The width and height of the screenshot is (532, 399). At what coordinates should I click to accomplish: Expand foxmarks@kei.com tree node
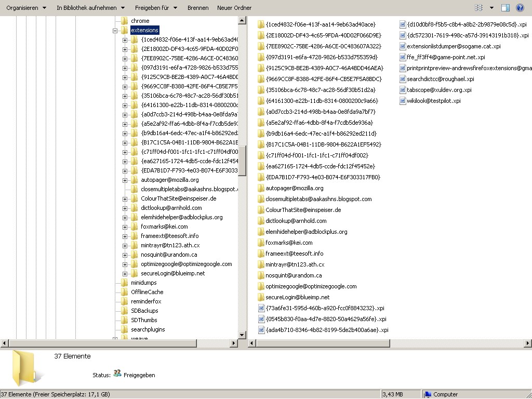click(125, 227)
